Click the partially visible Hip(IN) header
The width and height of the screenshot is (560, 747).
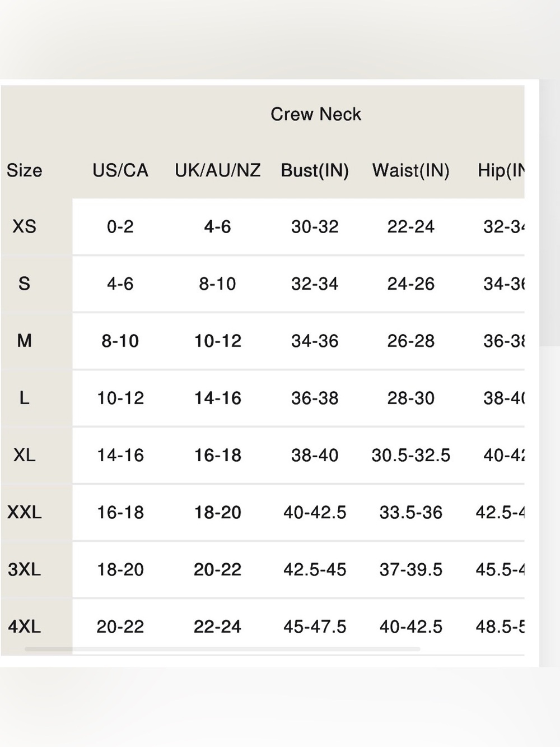click(501, 170)
